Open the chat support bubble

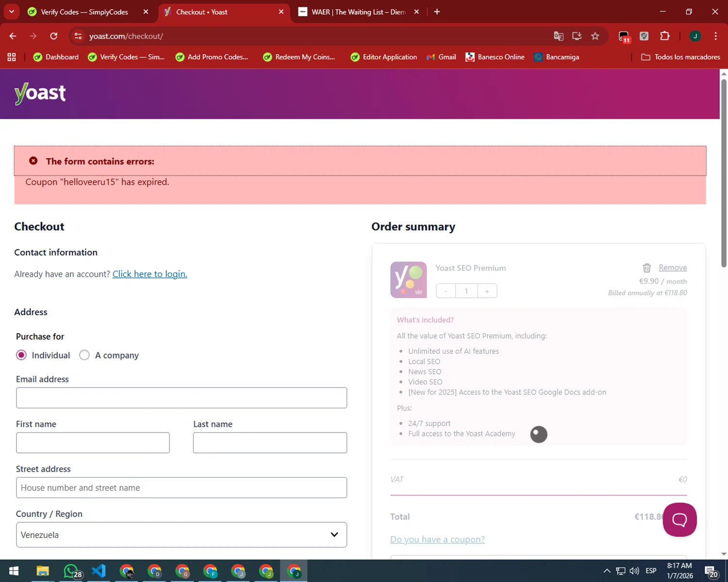pyautogui.click(x=679, y=519)
